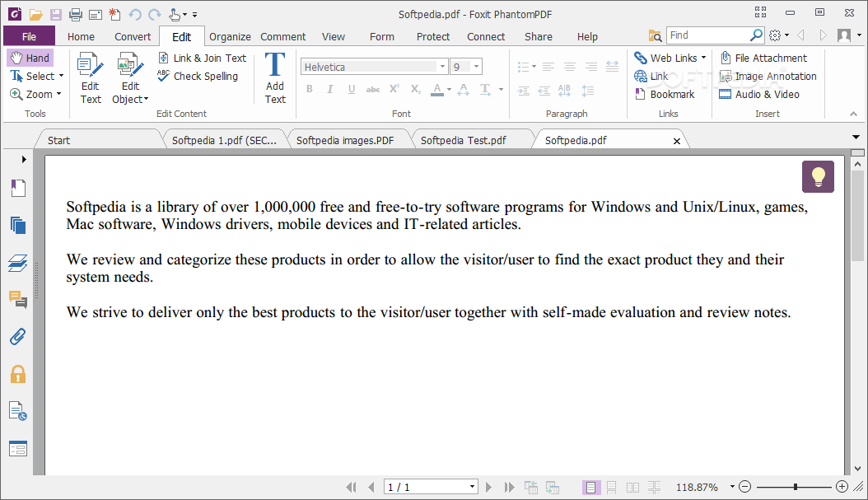Open the Security lock panel
Image resolution: width=868 pixels, height=500 pixels.
pyautogui.click(x=18, y=374)
